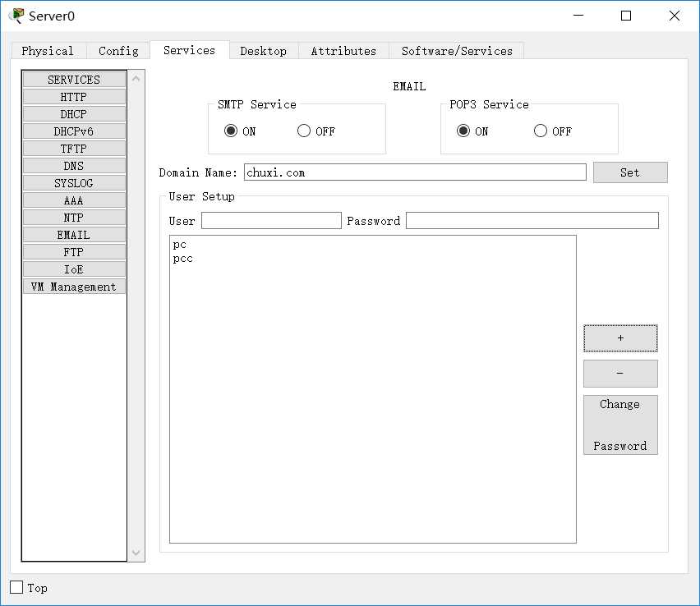700x606 pixels.
Task: Click the Server0 window icon
Action: click(17, 16)
